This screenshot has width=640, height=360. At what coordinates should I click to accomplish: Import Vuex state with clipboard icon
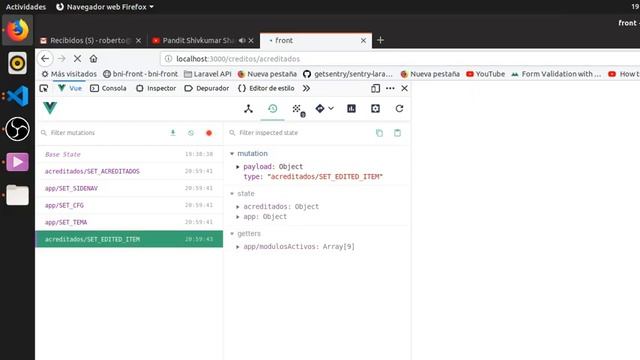(397, 133)
